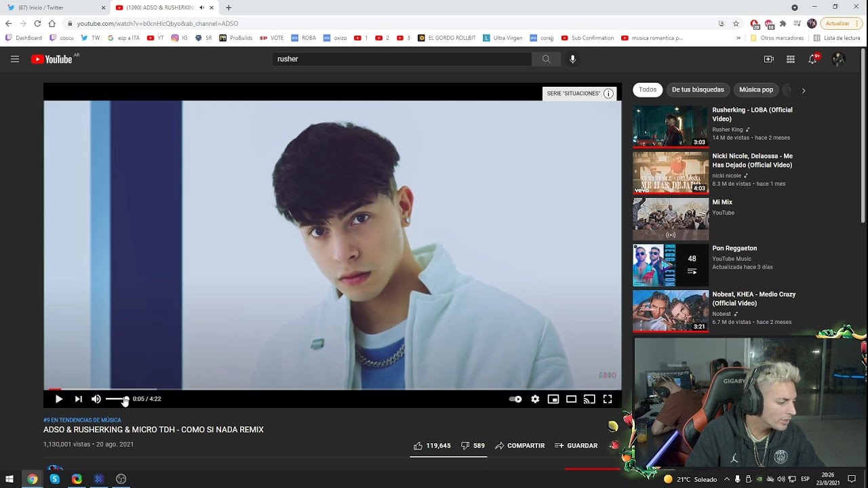The image size is (868, 488).
Task: Open the Windows action center icon
Action: [852, 479]
